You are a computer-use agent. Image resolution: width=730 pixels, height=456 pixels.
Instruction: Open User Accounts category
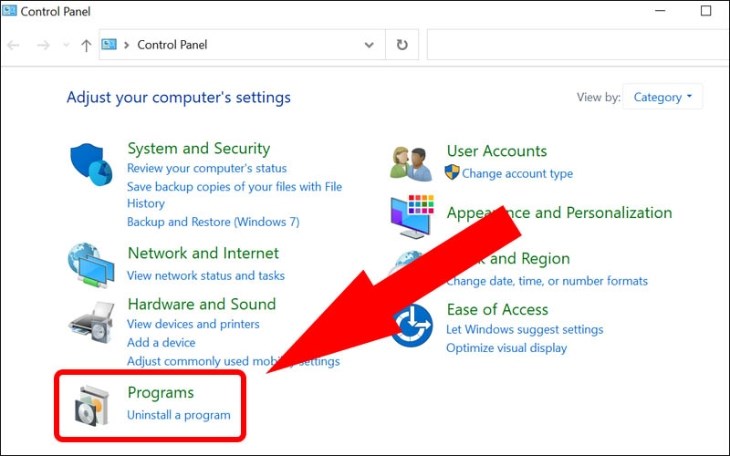point(497,151)
